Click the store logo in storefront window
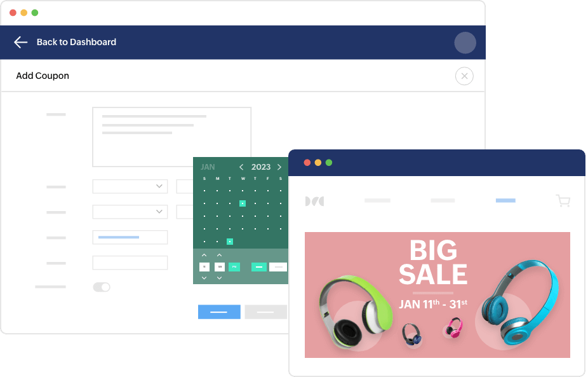This screenshot has height=377, width=588. point(314,202)
